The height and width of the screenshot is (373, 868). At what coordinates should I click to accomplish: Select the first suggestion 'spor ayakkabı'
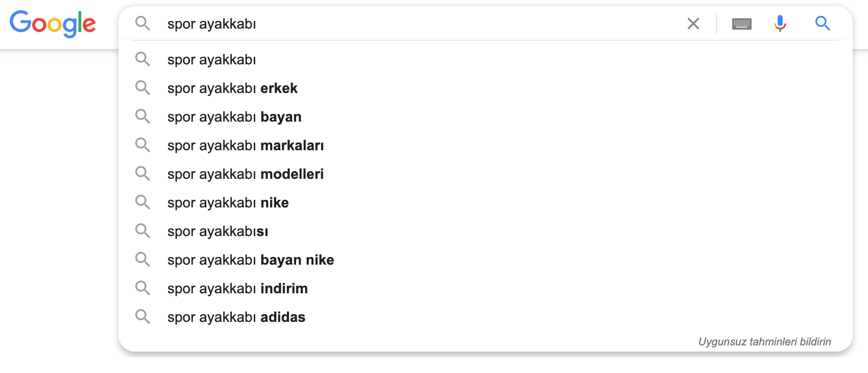(x=485, y=59)
